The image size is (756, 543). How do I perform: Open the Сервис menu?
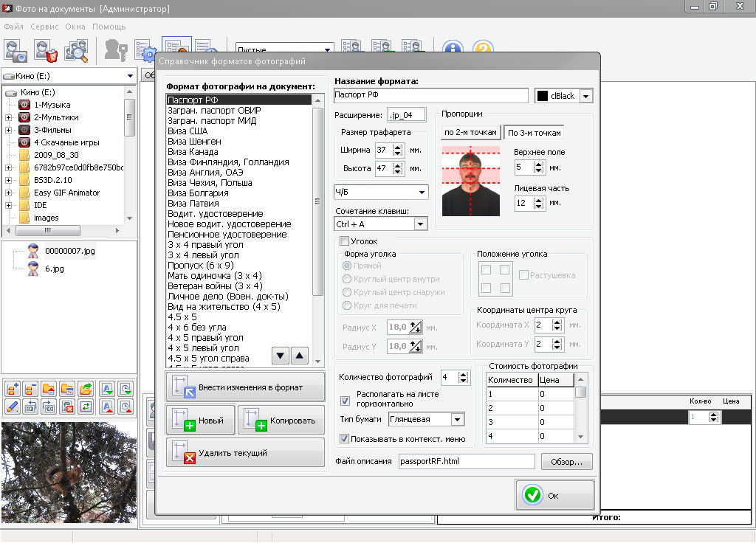pyautogui.click(x=44, y=25)
